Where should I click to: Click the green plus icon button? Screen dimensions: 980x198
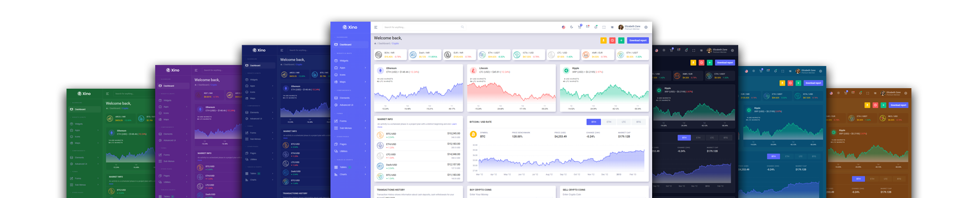click(x=621, y=40)
